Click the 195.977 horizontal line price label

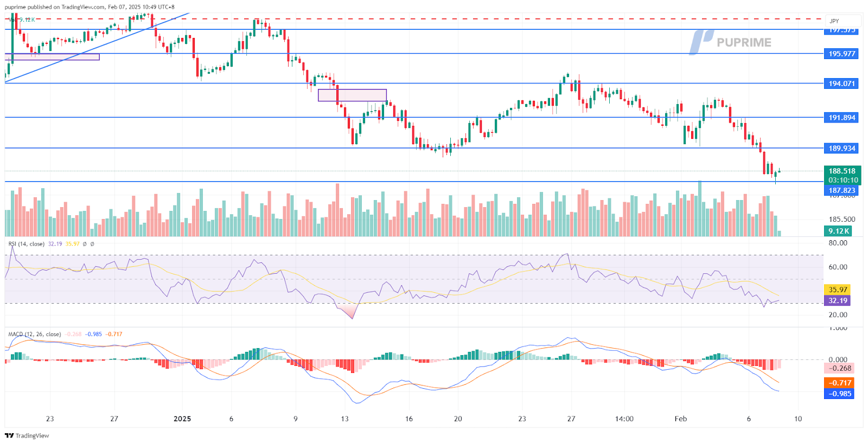pyautogui.click(x=841, y=54)
